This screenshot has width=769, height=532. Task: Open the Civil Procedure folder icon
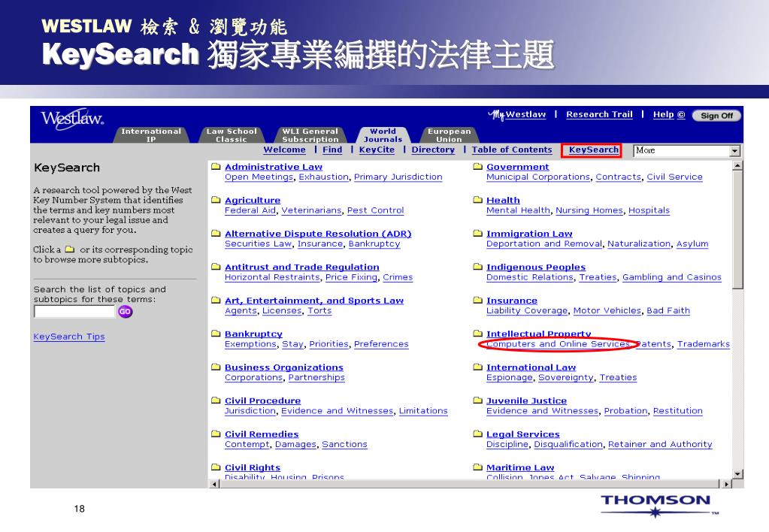click(x=216, y=400)
